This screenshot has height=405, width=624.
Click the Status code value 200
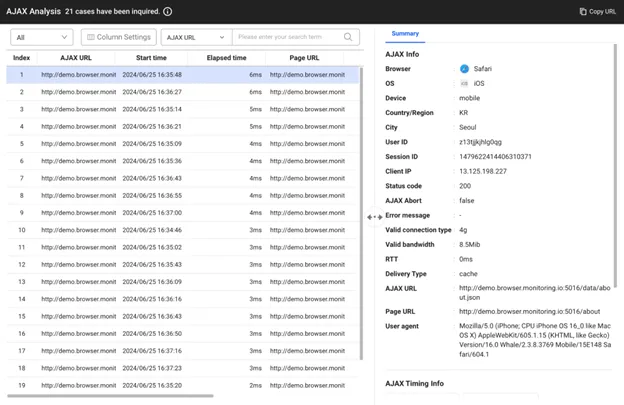pos(465,186)
